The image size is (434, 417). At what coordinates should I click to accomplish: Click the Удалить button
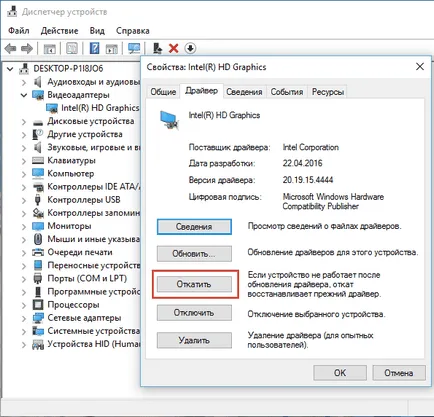194,340
